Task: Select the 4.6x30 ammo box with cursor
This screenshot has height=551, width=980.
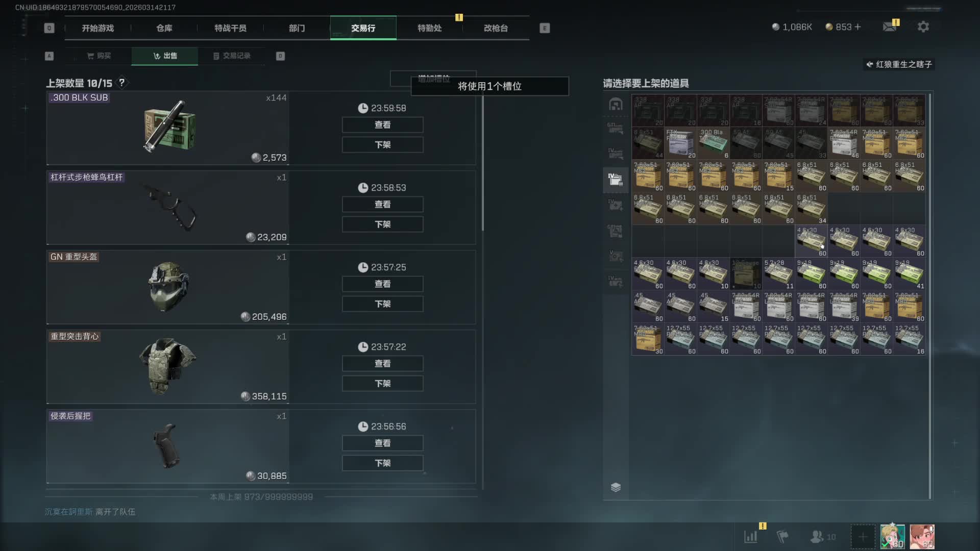Action: click(811, 241)
